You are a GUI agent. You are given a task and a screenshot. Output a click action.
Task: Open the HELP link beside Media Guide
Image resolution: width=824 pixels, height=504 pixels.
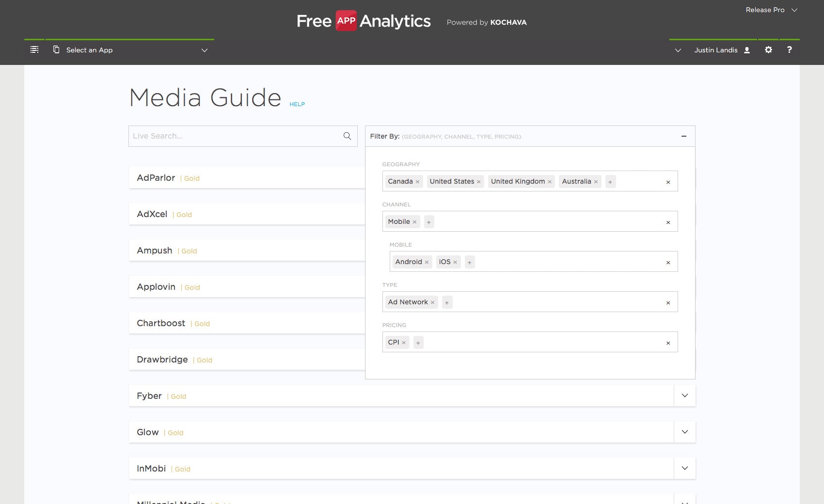pos(297,104)
